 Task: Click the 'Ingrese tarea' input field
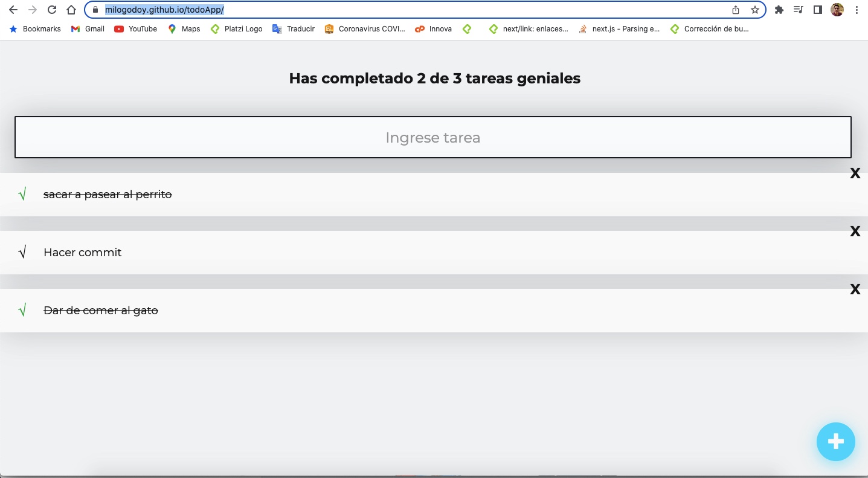point(432,137)
